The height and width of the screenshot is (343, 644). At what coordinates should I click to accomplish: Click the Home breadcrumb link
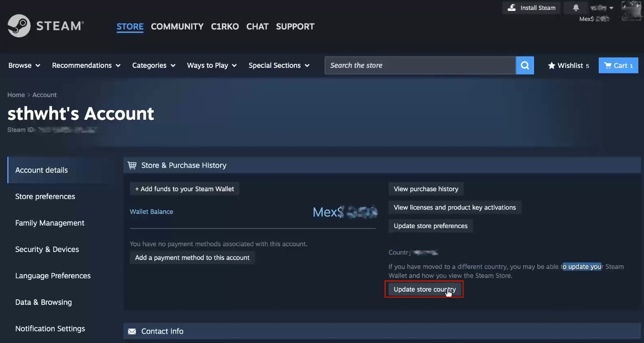[x=16, y=95]
